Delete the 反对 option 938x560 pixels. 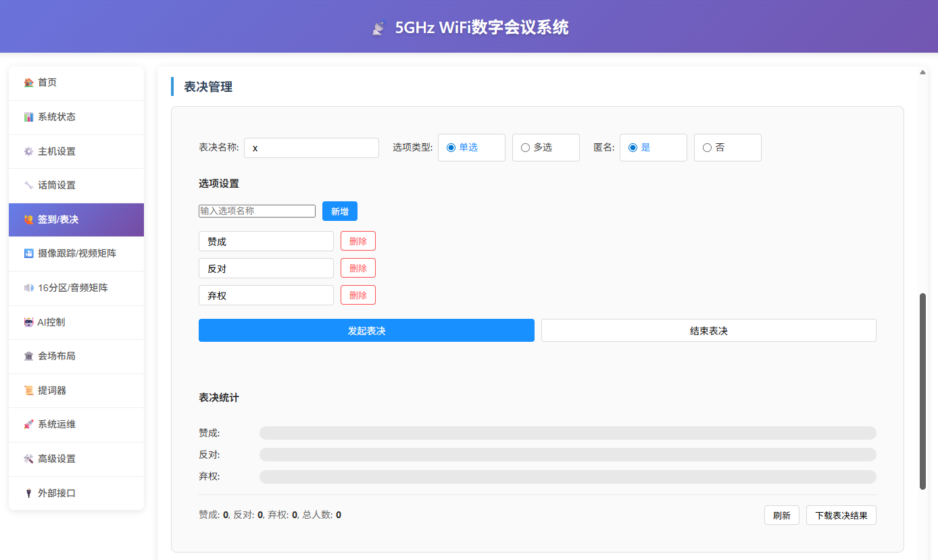pos(358,268)
